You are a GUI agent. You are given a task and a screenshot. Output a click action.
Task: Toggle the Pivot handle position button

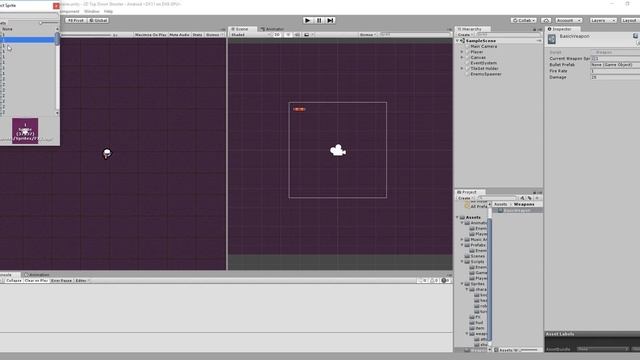click(x=76, y=20)
